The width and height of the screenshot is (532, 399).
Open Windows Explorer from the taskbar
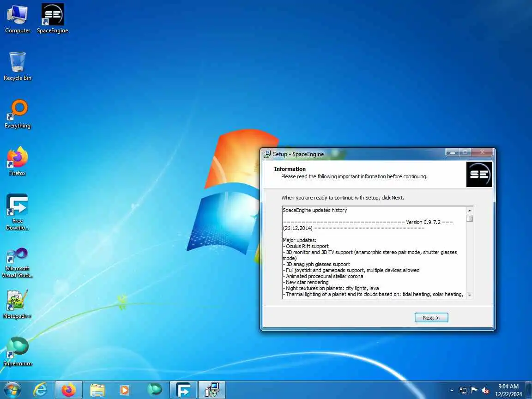coord(97,390)
